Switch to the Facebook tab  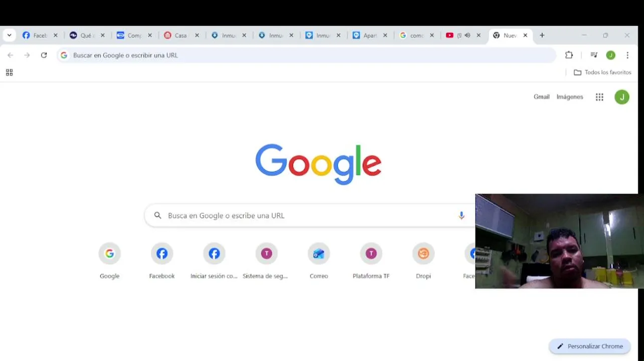[35, 36]
